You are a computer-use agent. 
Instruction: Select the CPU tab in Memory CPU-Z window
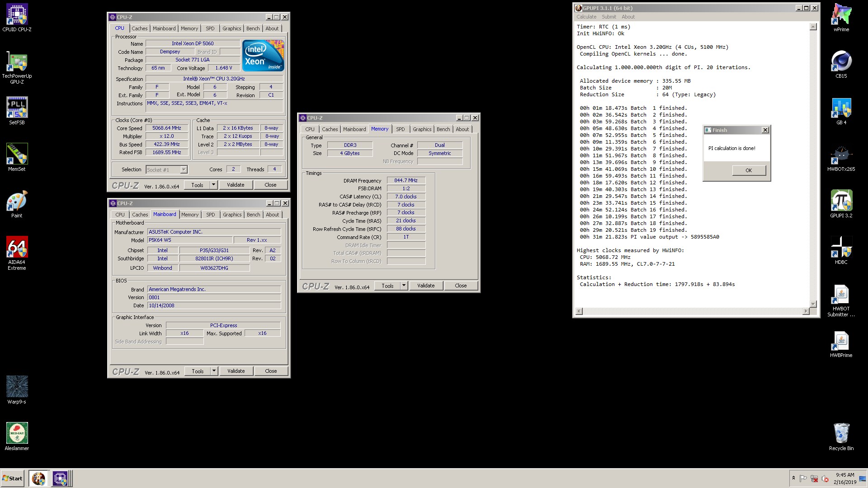(310, 129)
